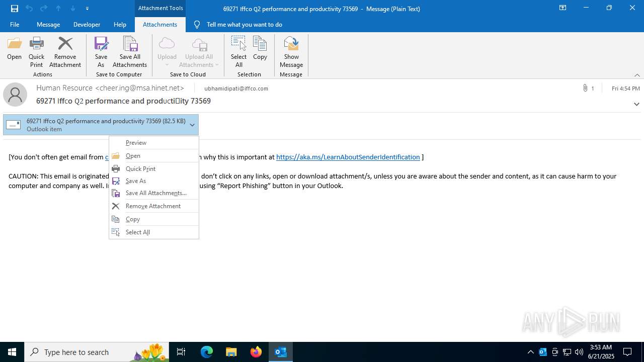This screenshot has width=644, height=362.
Task: Choose Select All from context menu
Action: (154, 232)
